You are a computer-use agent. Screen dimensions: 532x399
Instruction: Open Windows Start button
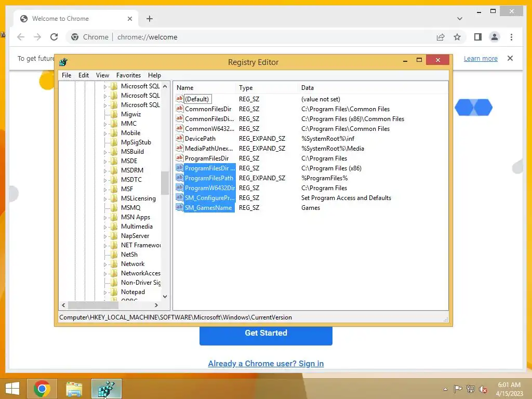coord(12,389)
